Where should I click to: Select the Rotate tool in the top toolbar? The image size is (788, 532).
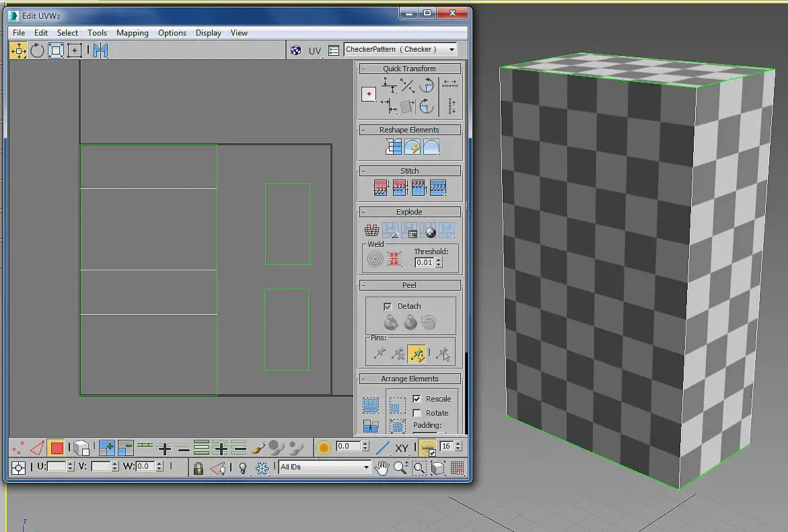(x=37, y=50)
